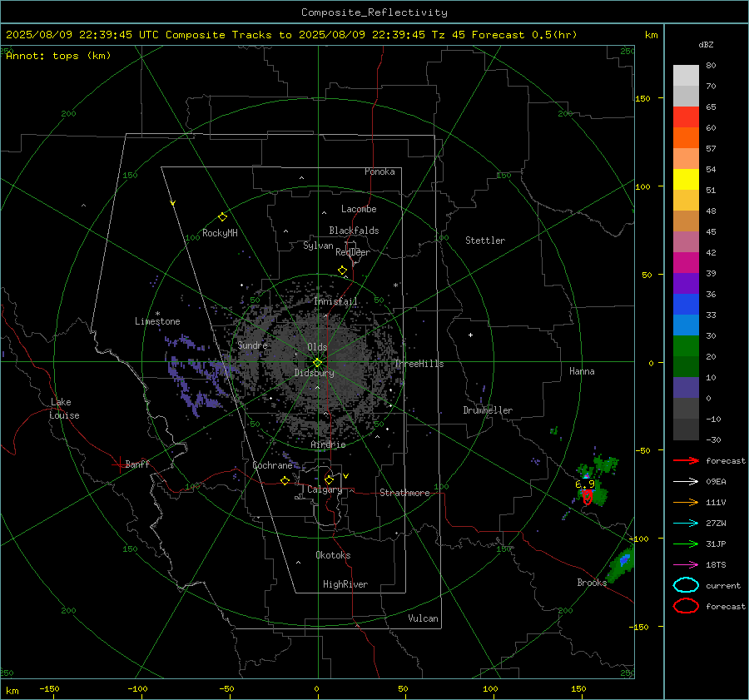749x700 pixels.
Task: Click the Hanna city label
Action: tap(582, 371)
